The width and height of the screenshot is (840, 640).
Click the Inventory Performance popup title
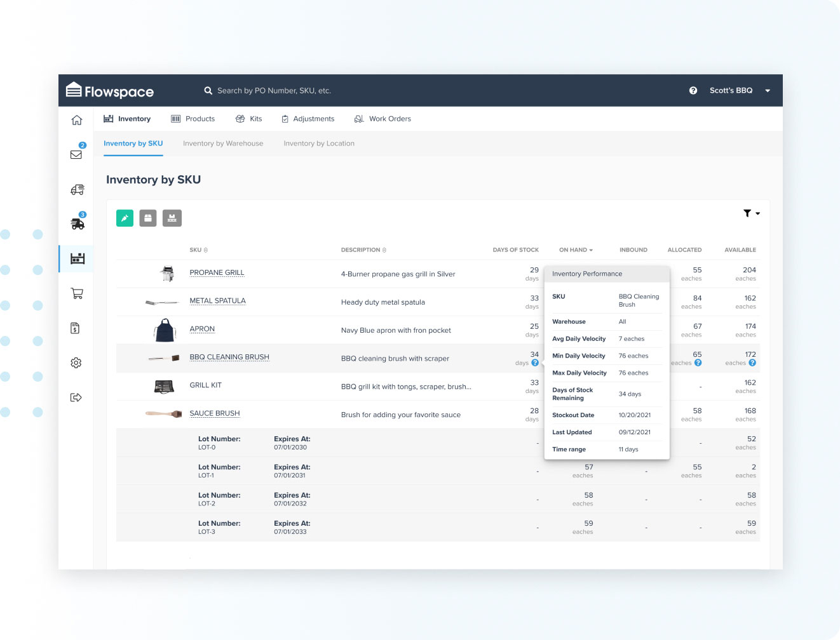coord(587,274)
